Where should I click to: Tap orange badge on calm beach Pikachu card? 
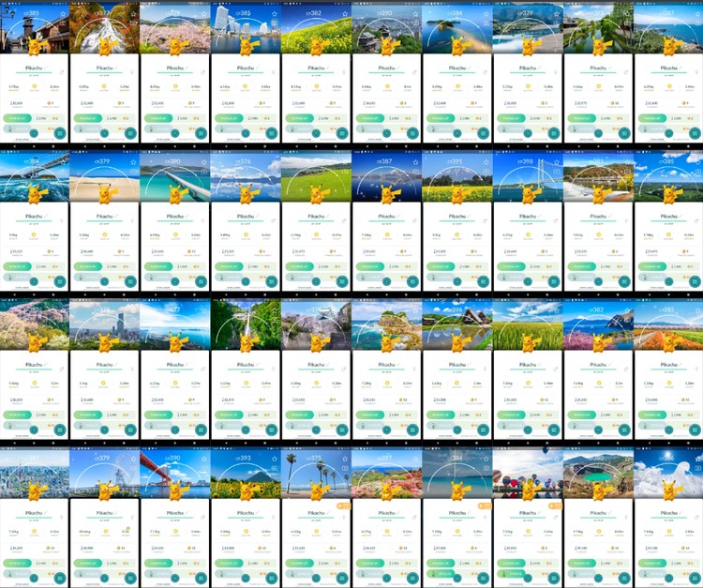click(x=485, y=505)
